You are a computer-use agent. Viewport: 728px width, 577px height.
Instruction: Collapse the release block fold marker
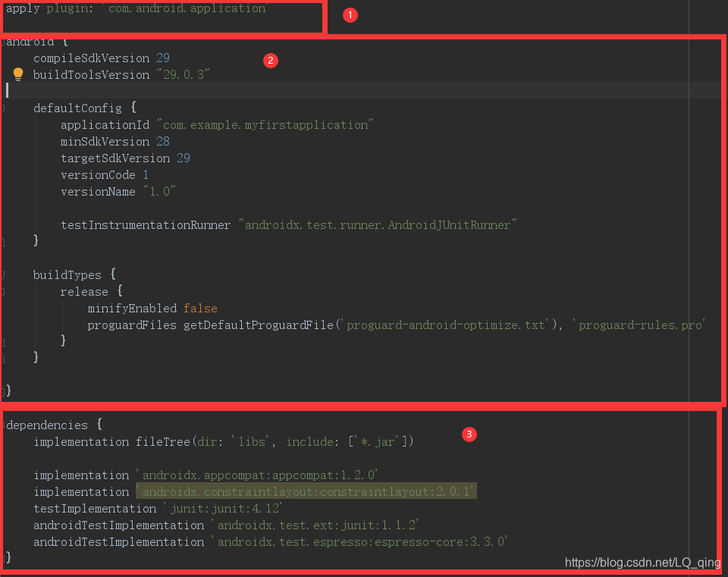coord(2,291)
